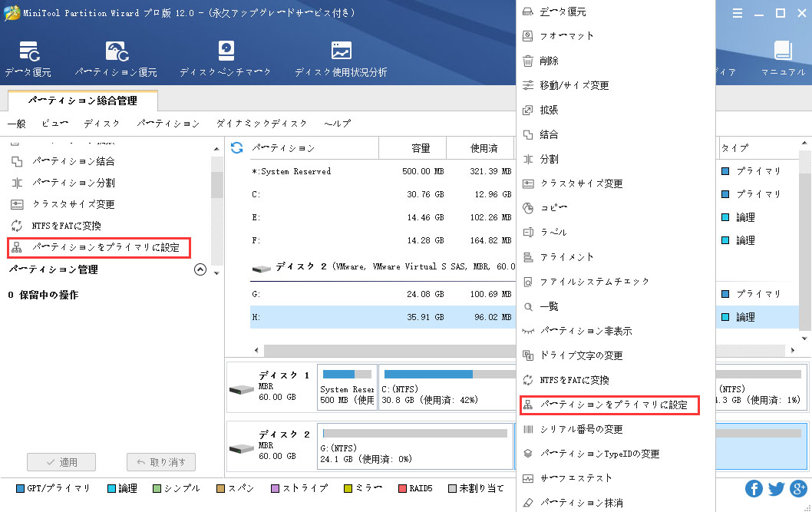812x512 pixels.
Task: Open パーティション復元 from the toolbar
Action: (116, 52)
